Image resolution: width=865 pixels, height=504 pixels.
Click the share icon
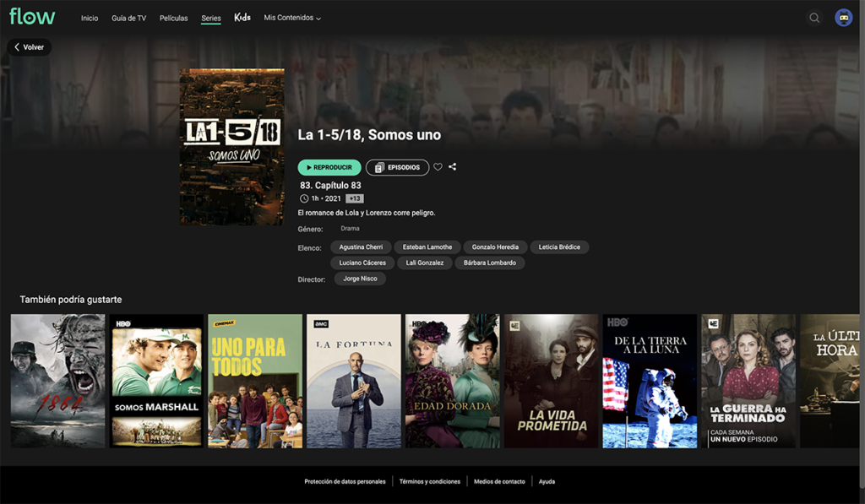pyautogui.click(x=453, y=167)
